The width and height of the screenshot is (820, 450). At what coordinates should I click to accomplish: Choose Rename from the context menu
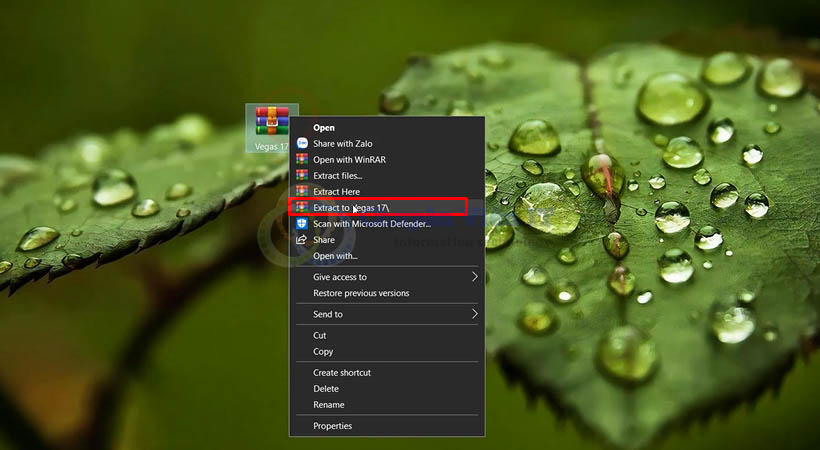click(328, 405)
